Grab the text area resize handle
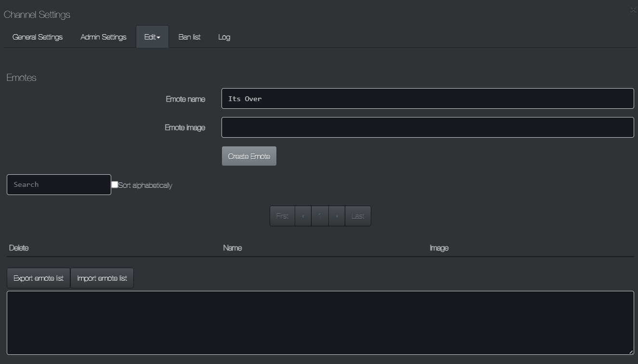 click(x=631, y=352)
